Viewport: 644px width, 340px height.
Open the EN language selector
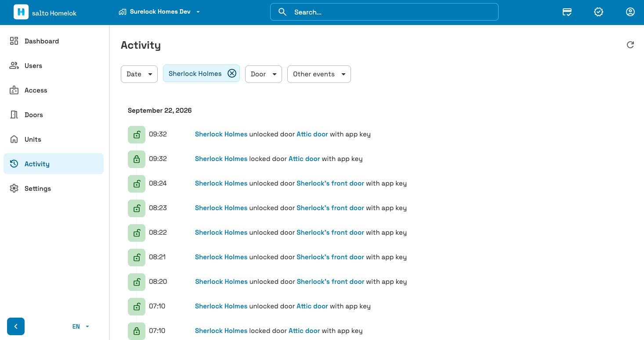click(x=81, y=326)
